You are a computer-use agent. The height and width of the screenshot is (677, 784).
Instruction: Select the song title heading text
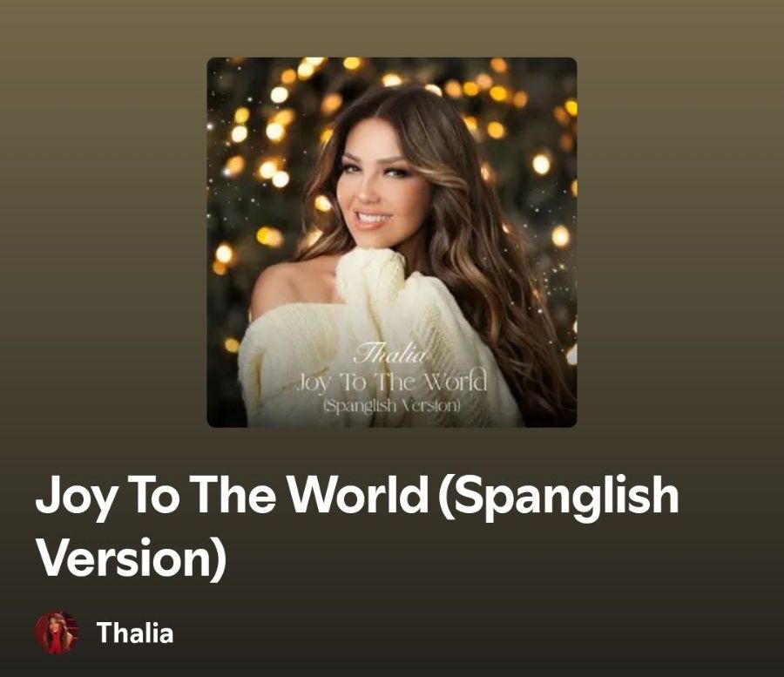[357, 526]
